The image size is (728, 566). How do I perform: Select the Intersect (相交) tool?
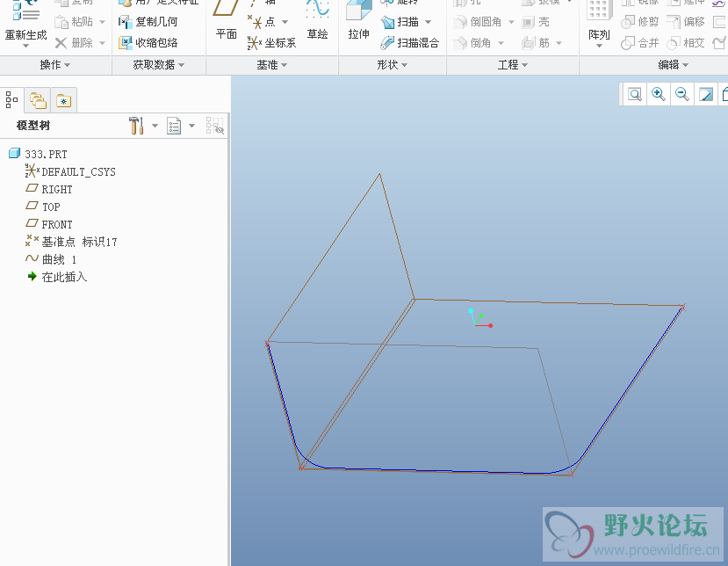[x=686, y=43]
